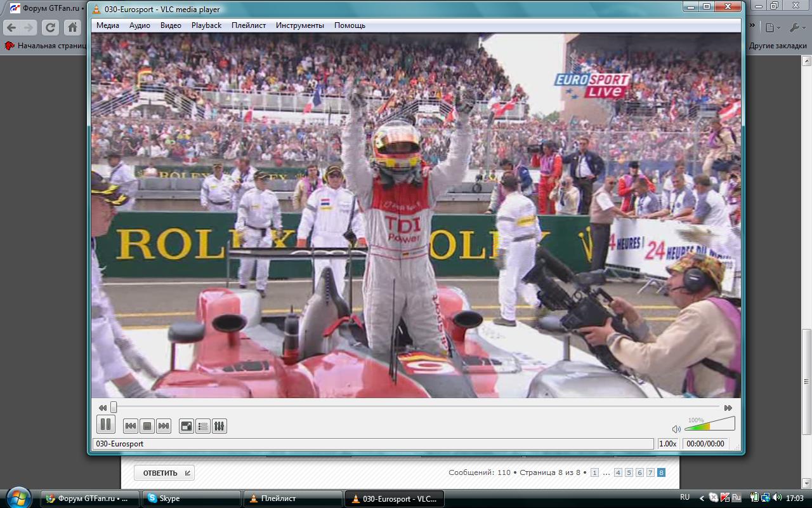The height and width of the screenshot is (508, 812).
Task: Open the Другие закладки bookmarks folder
Action: (x=777, y=46)
